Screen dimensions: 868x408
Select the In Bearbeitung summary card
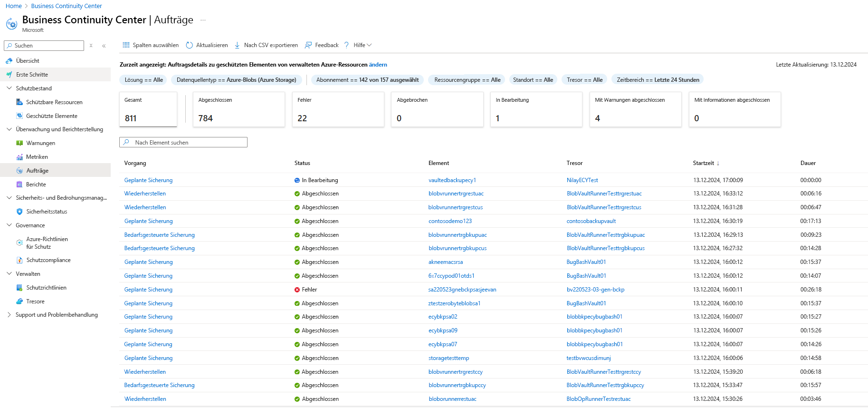click(536, 109)
